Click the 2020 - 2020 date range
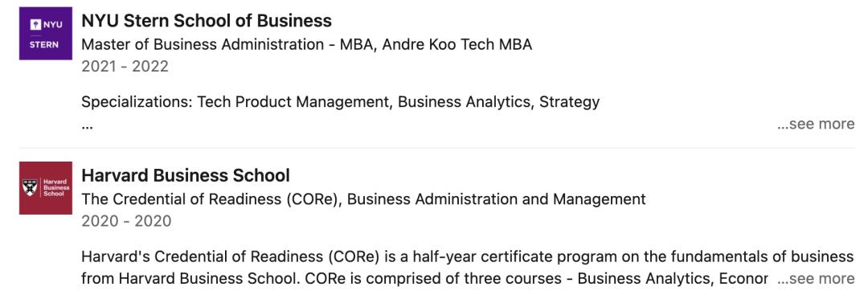Viewport: 868px width, 291px height. coord(126,221)
